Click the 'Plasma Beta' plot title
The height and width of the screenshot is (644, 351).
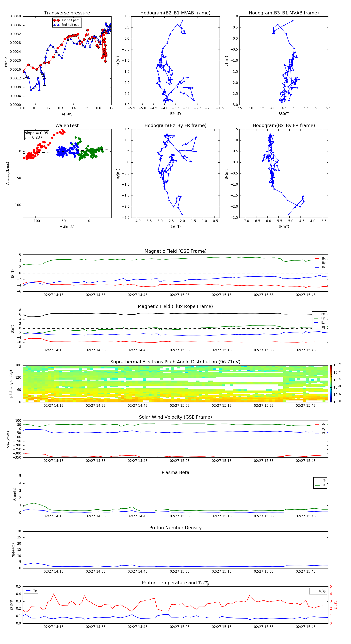coord(175,473)
